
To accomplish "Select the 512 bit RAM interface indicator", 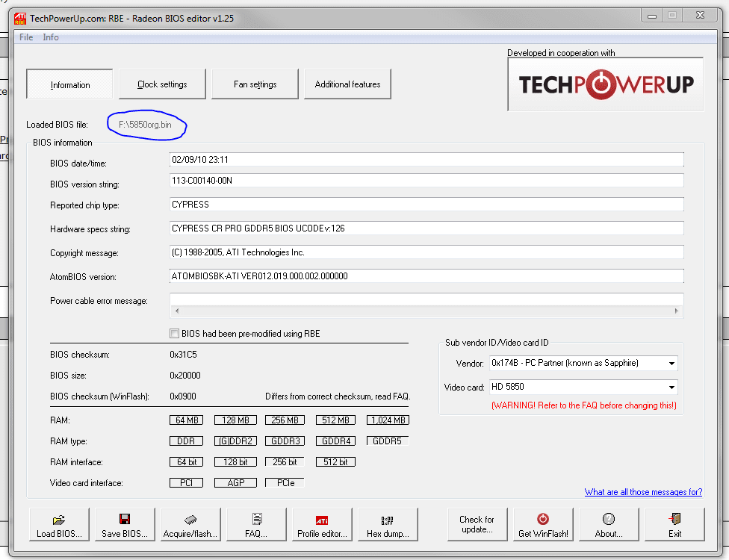I will click(x=335, y=462).
